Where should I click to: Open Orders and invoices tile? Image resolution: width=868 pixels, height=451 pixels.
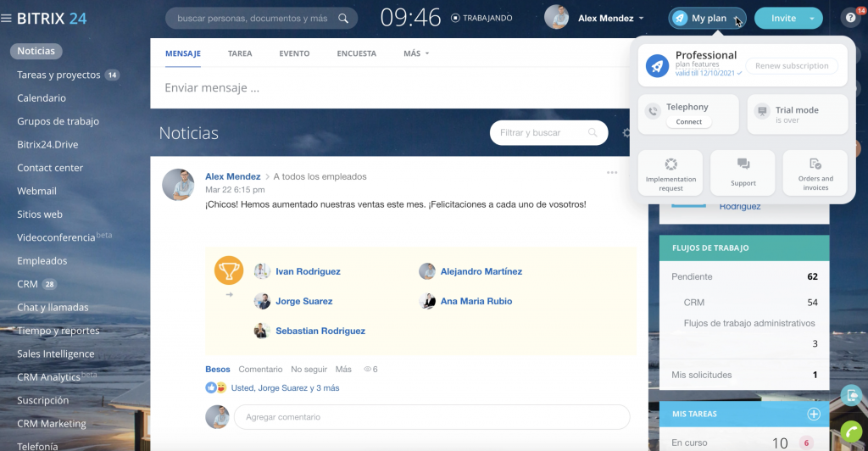pos(815,172)
